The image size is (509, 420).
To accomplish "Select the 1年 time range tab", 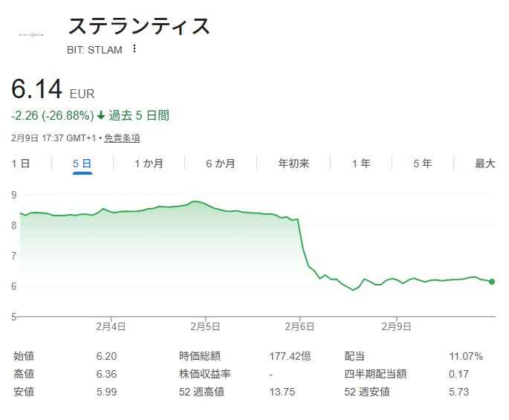I will pyautogui.click(x=361, y=164).
